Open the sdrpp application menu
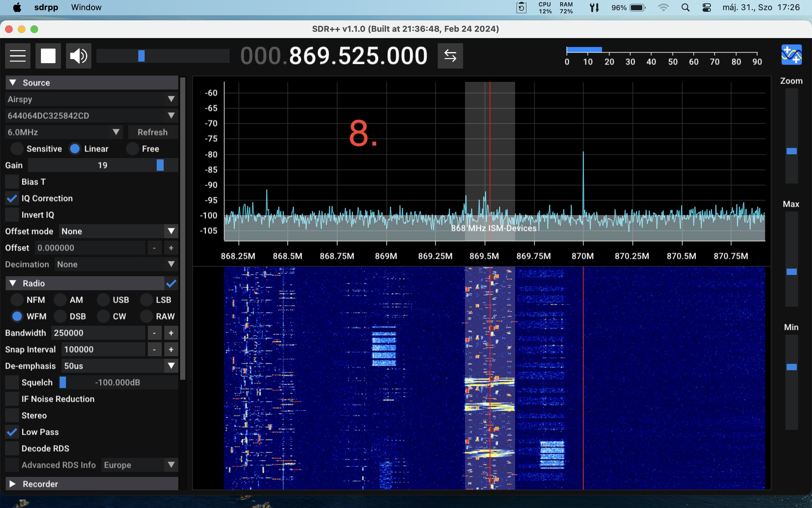Image resolution: width=812 pixels, height=508 pixels. click(x=46, y=8)
